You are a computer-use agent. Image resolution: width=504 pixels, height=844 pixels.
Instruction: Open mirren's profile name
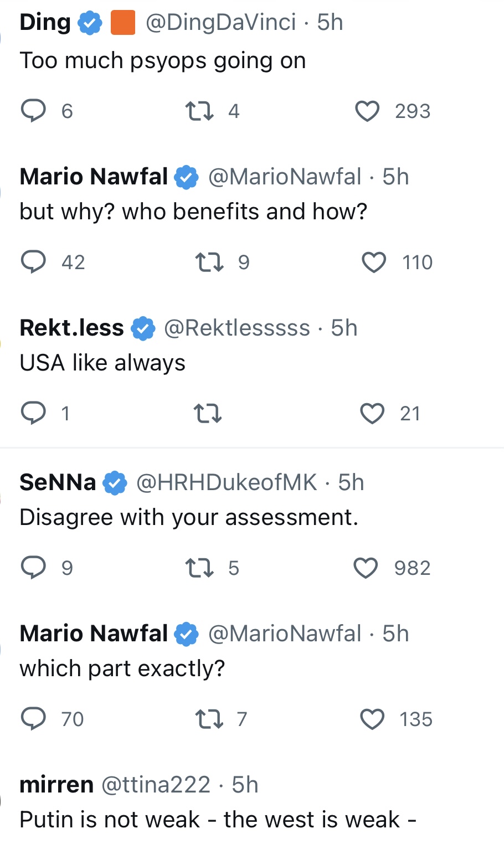pyautogui.click(x=56, y=785)
